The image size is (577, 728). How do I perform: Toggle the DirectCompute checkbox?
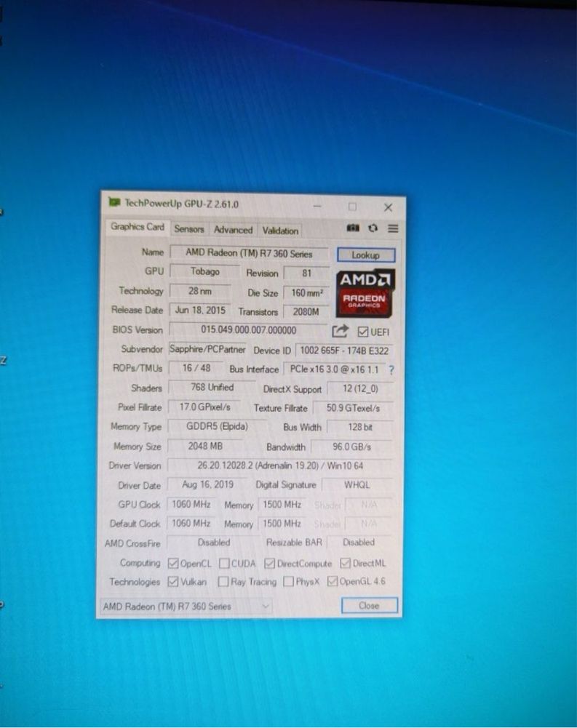point(269,563)
